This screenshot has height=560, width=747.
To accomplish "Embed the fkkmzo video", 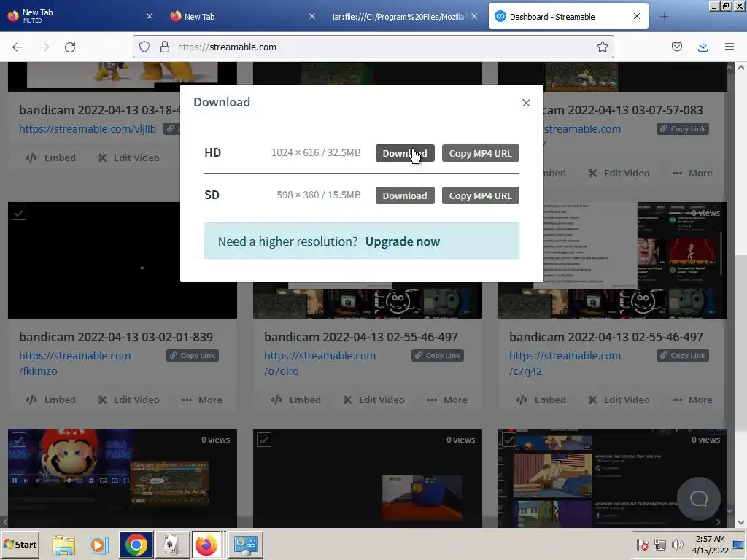I will [50, 400].
